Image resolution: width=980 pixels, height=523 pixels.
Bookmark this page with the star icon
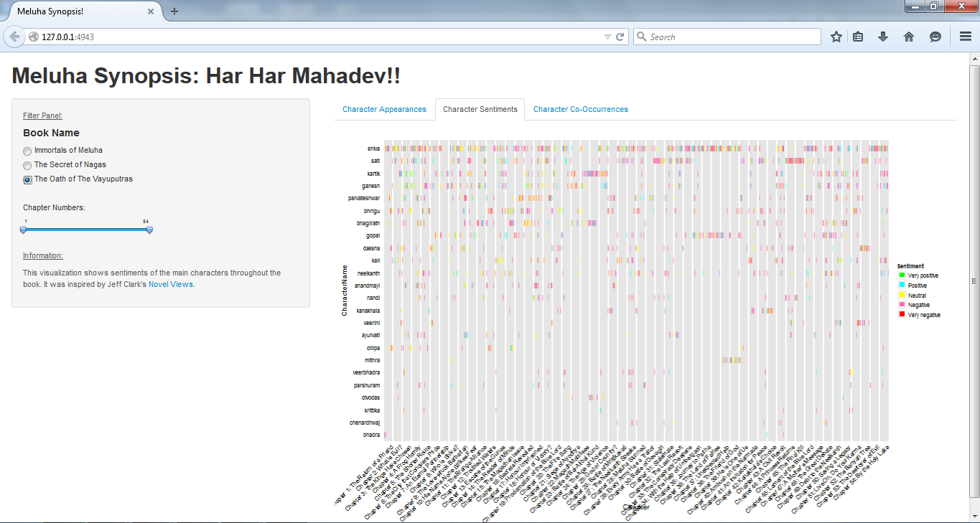pos(836,36)
